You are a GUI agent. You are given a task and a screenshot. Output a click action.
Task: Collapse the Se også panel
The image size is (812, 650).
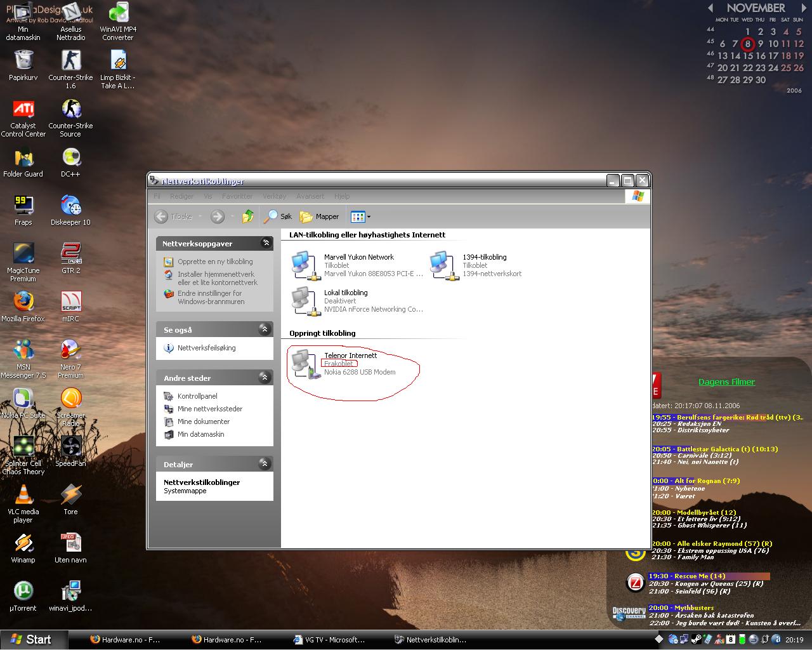pyautogui.click(x=265, y=329)
